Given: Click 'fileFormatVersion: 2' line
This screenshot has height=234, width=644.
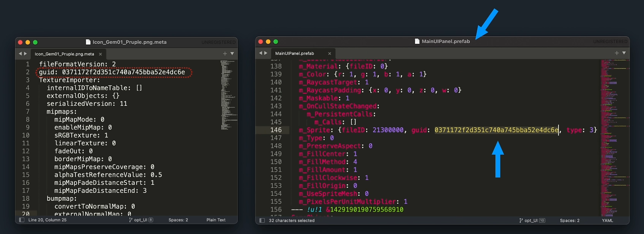Looking at the screenshot, I should (x=77, y=64).
